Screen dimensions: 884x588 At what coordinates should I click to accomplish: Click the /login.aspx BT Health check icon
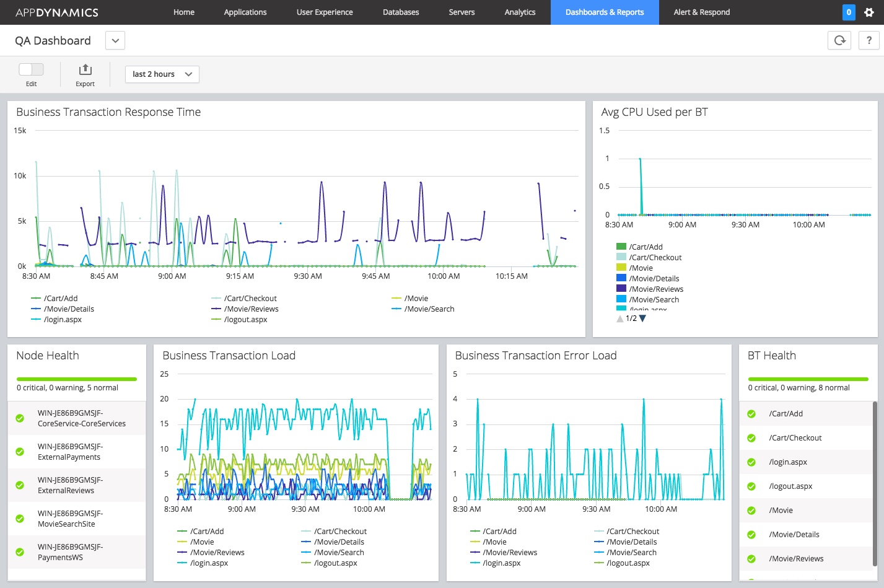point(751,462)
